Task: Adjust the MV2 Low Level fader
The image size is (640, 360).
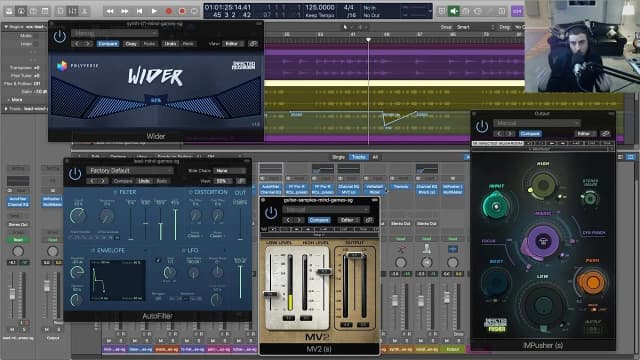Action: point(270,294)
